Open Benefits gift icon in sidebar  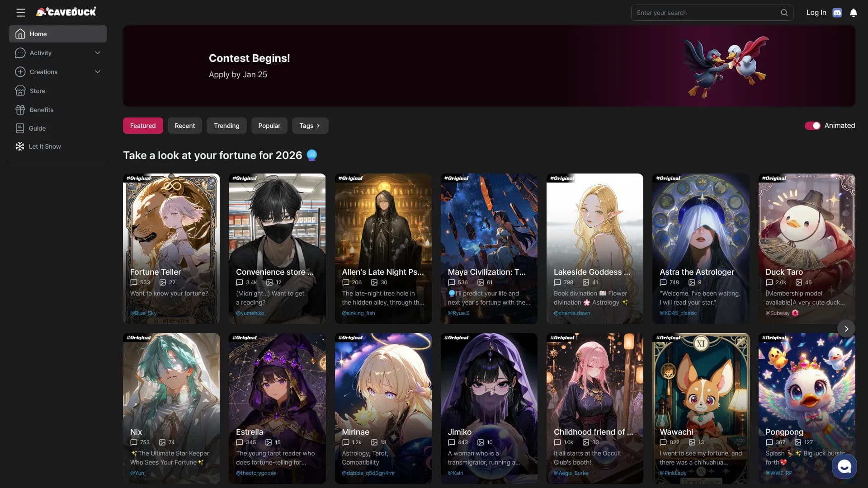[20, 110]
